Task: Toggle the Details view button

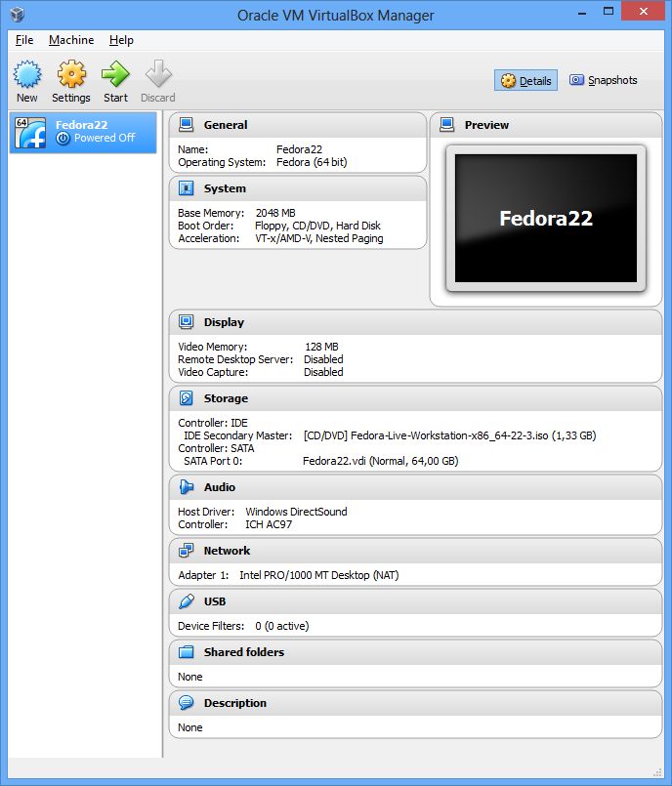Action: pos(525,81)
